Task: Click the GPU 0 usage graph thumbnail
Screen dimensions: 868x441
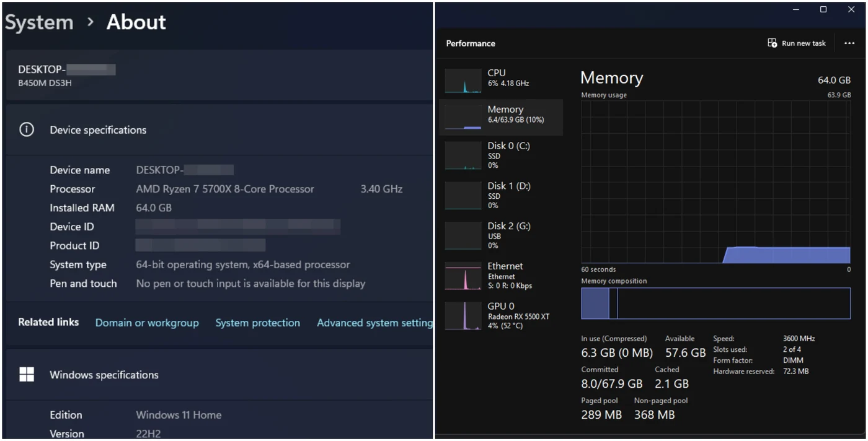Action: [x=463, y=316]
